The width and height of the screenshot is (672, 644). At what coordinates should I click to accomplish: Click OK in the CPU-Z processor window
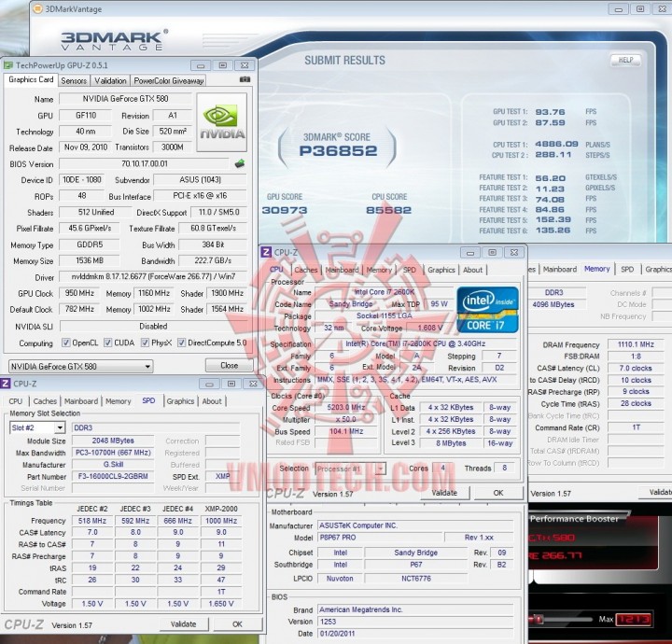point(498,493)
